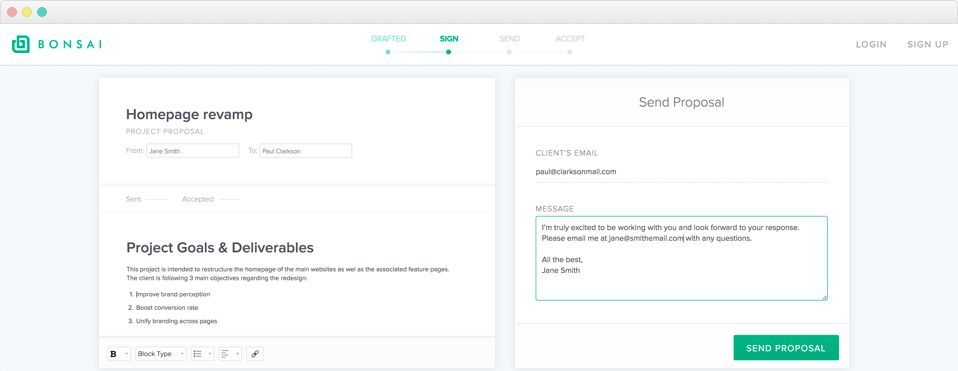The image size is (958, 371).
Task: Click the From field with Jane Smith
Action: (192, 150)
